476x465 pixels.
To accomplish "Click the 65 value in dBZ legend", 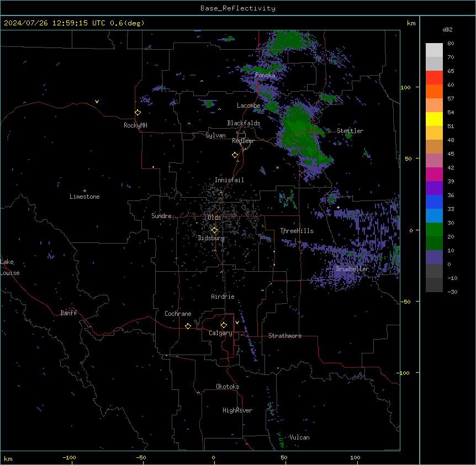I will [x=451, y=71].
